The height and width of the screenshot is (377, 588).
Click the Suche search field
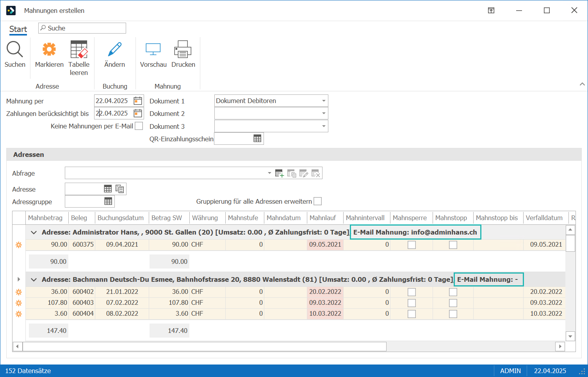point(82,28)
